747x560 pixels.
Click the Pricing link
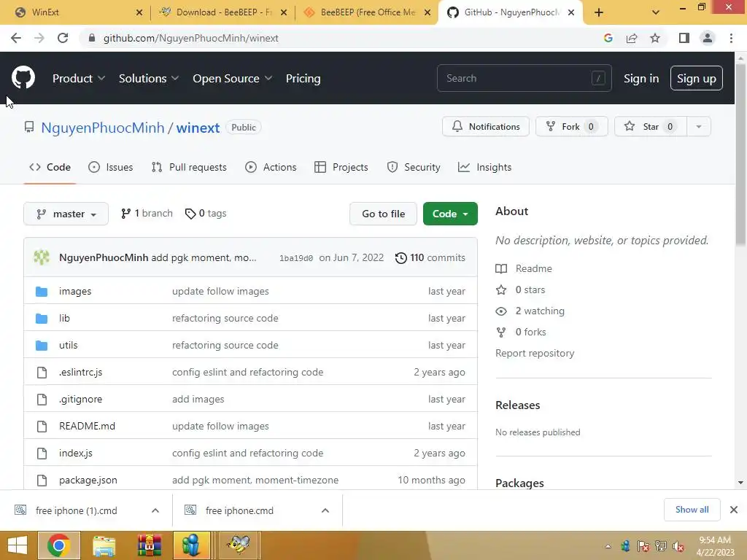tap(303, 79)
